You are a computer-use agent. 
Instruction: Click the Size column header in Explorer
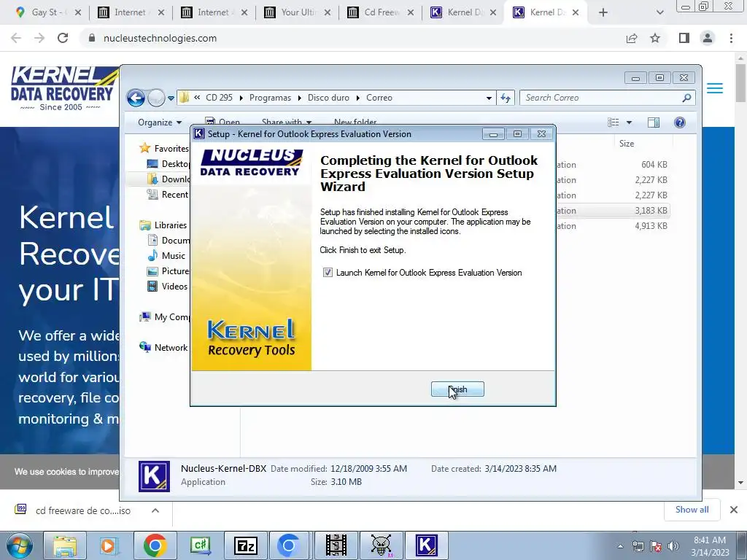(x=627, y=144)
